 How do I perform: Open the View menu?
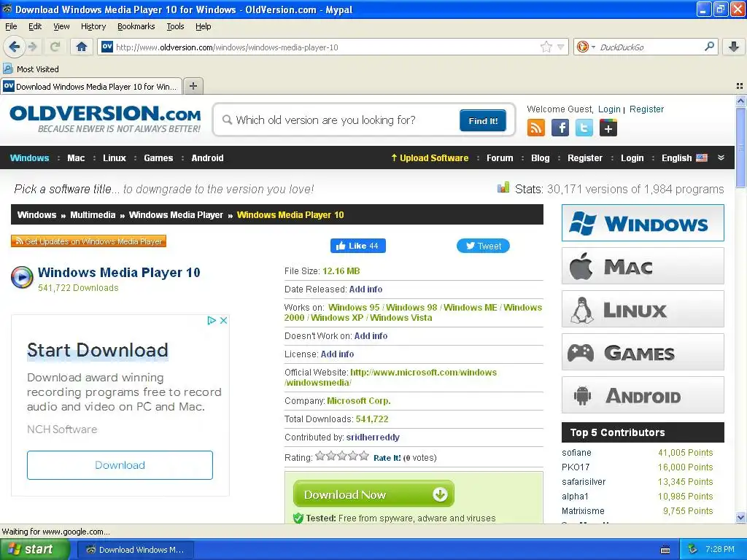click(61, 26)
